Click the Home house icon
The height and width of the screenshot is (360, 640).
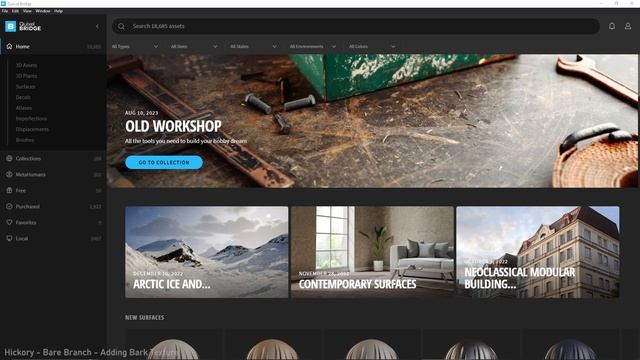coord(9,46)
